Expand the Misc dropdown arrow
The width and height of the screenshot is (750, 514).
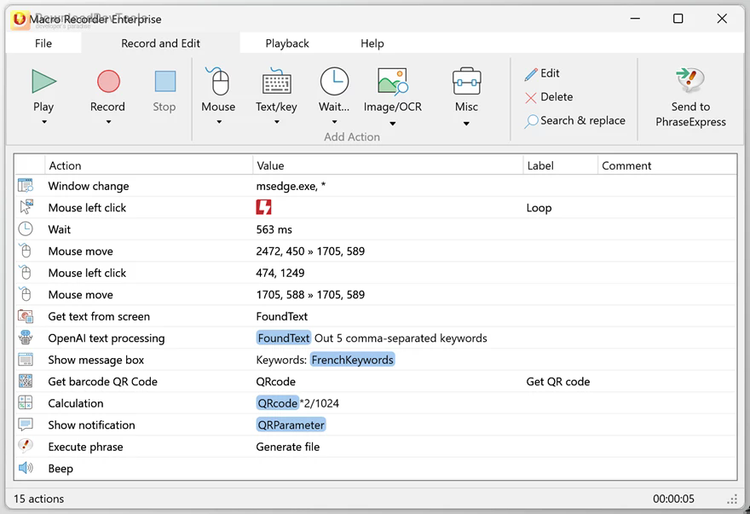[x=466, y=124]
